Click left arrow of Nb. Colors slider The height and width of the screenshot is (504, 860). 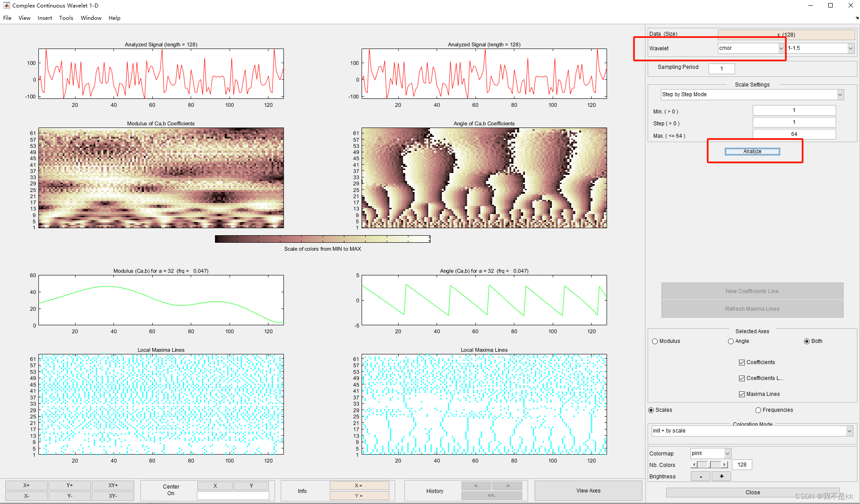click(694, 465)
